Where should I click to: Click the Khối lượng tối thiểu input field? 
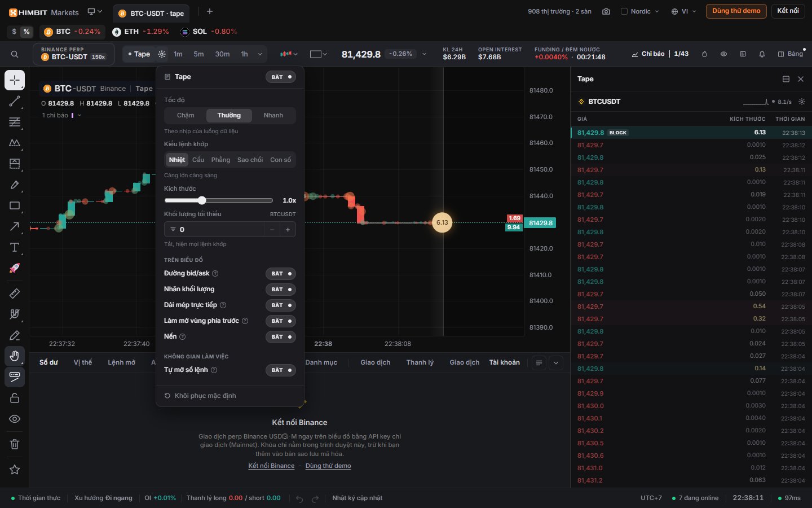coord(214,229)
